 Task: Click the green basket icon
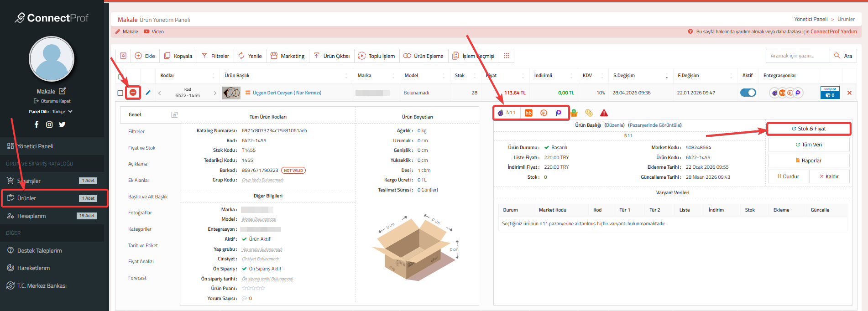point(574,113)
